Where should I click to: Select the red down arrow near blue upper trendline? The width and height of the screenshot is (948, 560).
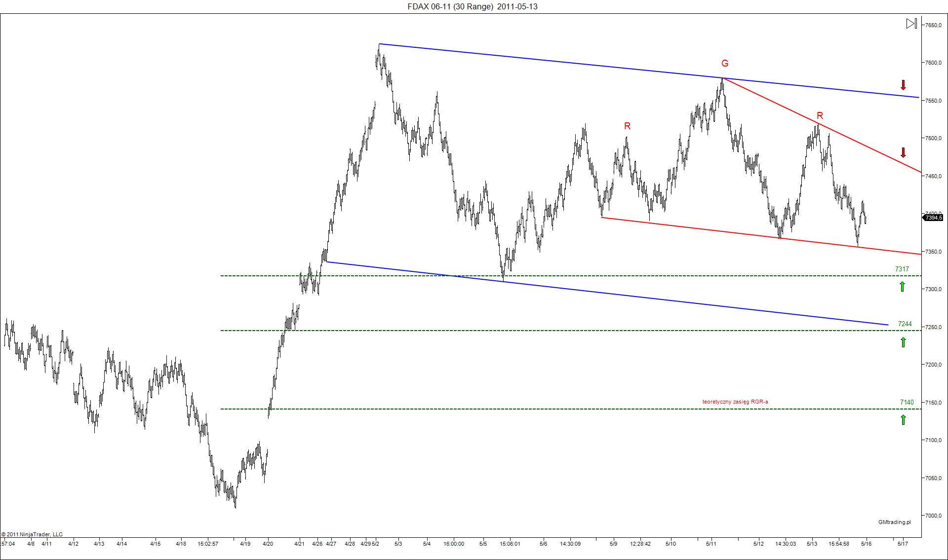(x=903, y=85)
